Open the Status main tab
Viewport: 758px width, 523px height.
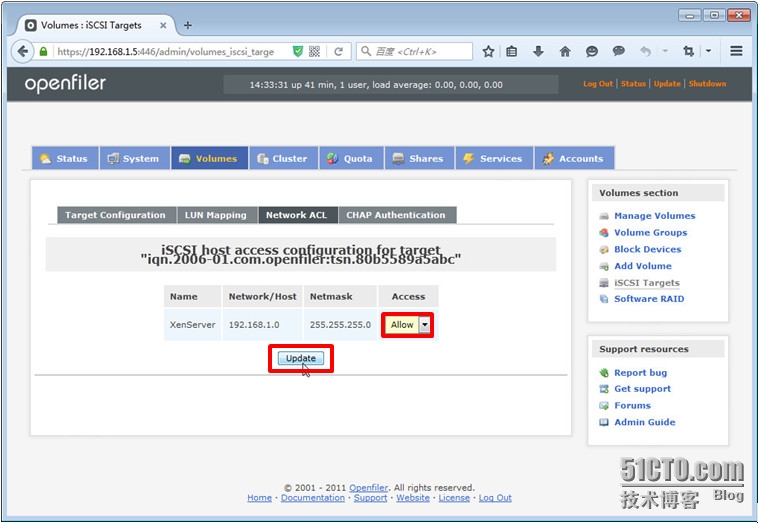pyautogui.click(x=65, y=158)
